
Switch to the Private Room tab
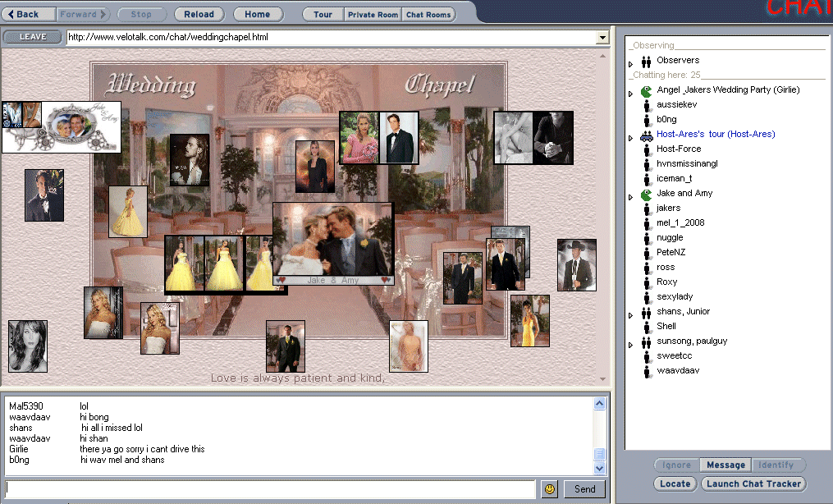373,15
